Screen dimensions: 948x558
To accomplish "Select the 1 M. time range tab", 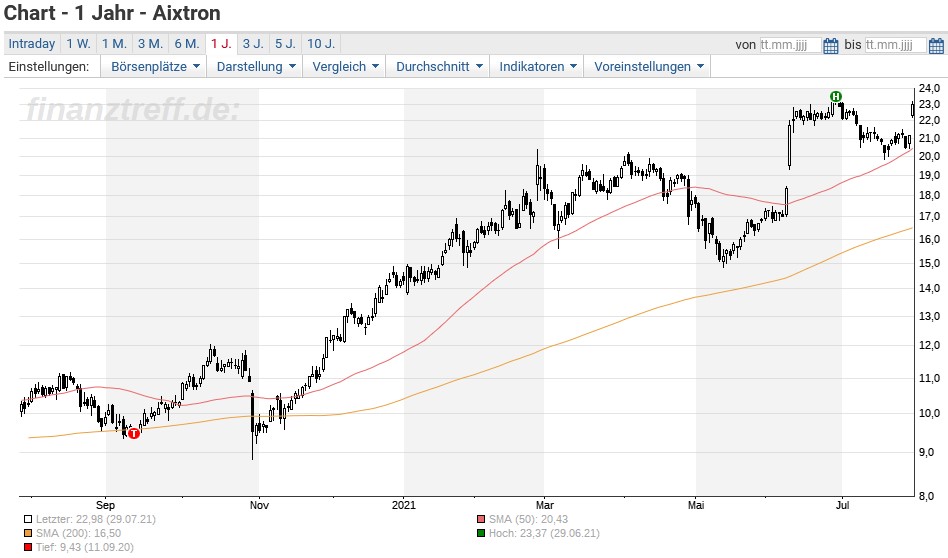I will click(x=114, y=44).
